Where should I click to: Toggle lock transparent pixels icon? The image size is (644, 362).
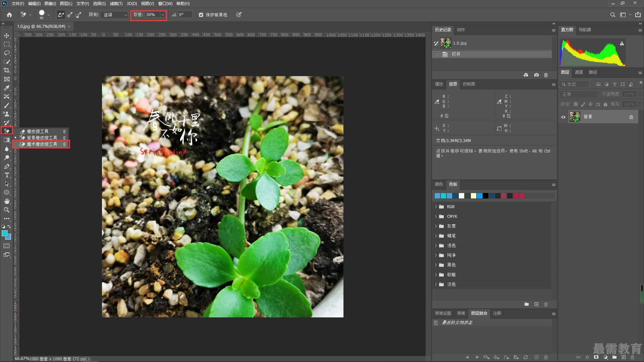576,104
